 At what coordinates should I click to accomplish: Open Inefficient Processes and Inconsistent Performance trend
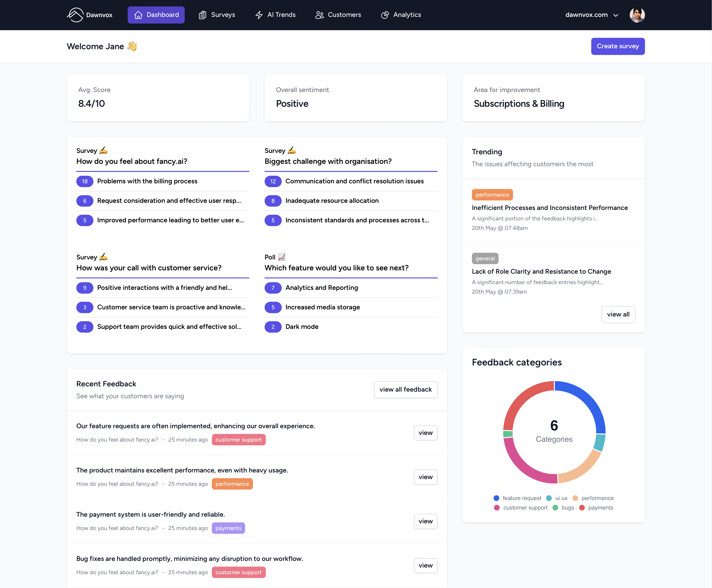point(549,208)
